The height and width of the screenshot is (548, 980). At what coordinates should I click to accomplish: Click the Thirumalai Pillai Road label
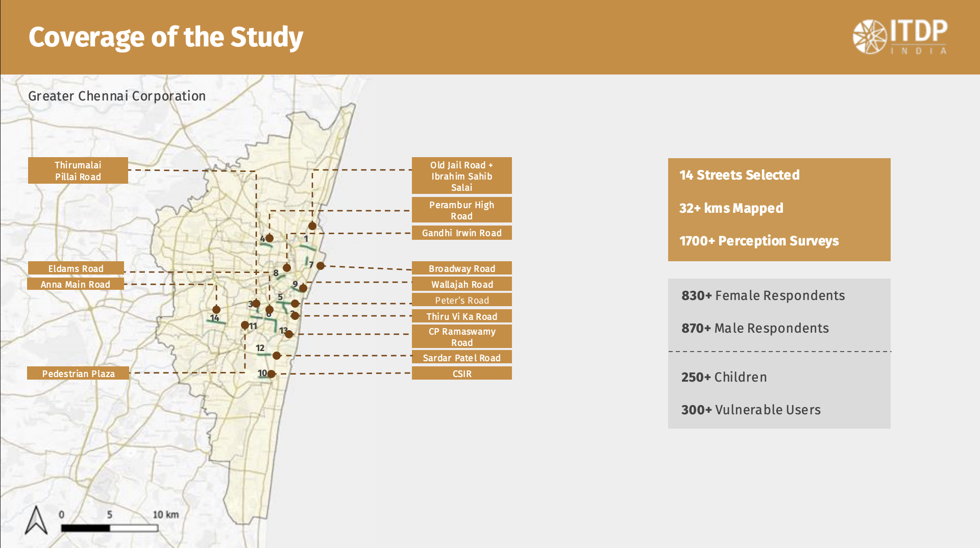point(78,170)
